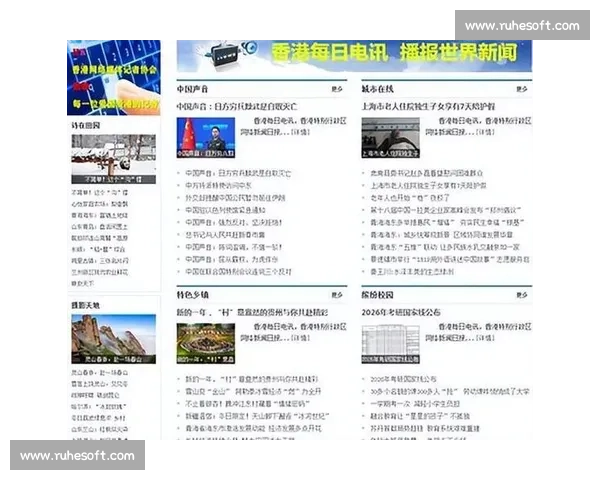
Task: Open the 城市在线 section heading
Action: 377,89
